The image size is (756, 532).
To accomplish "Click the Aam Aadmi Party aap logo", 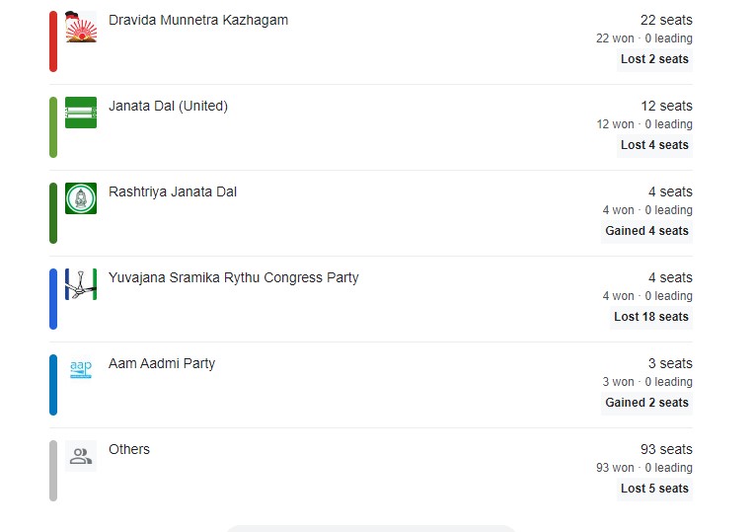I will coord(81,370).
